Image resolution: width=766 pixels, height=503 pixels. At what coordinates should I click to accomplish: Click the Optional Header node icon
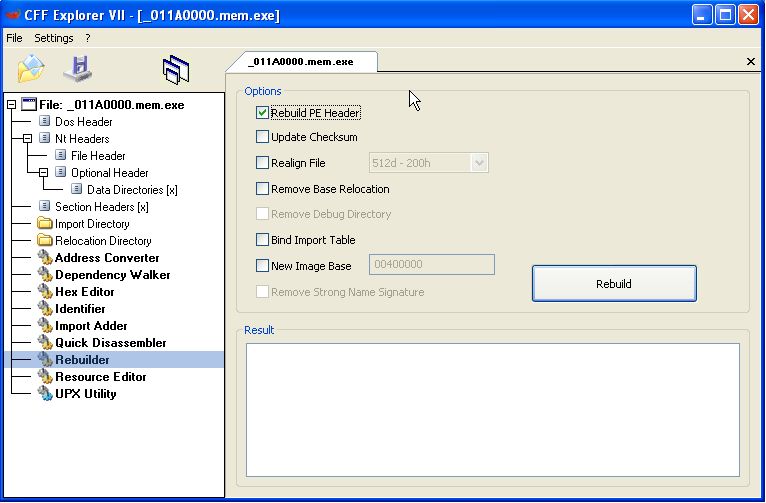pyautogui.click(x=61, y=172)
